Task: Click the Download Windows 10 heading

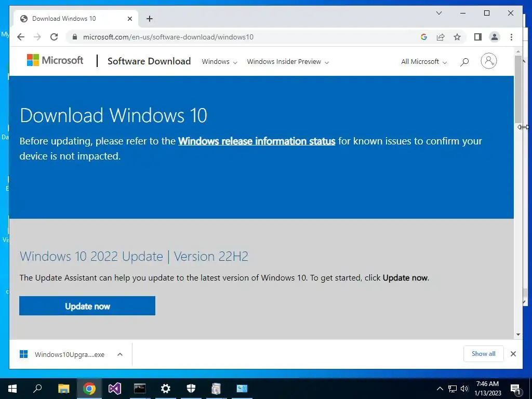Action: (x=113, y=115)
